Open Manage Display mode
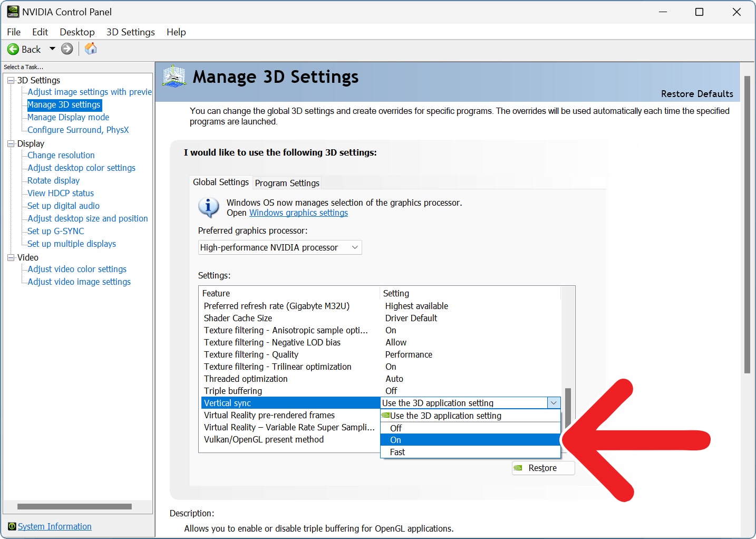Viewport: 756px width, 539px height. coord(69,117)
